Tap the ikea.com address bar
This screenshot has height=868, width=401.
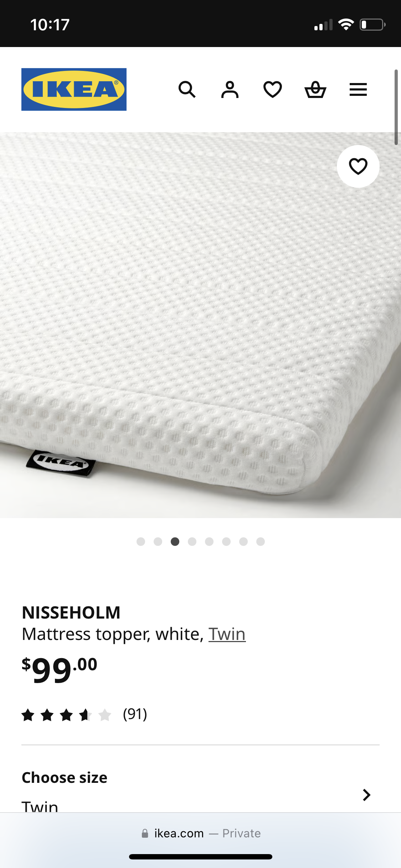click(x=200, y=833)
